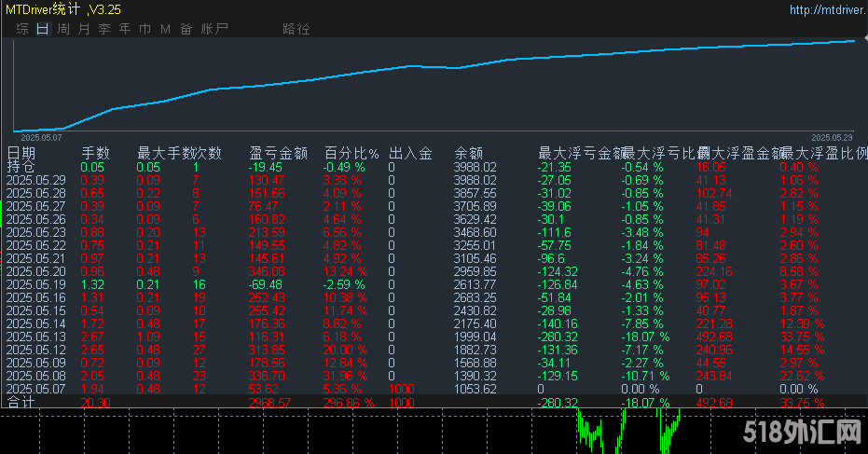This screenshot has height=454, width=868.
Task: Click the 路径 path tab
Action: [296, 29]
